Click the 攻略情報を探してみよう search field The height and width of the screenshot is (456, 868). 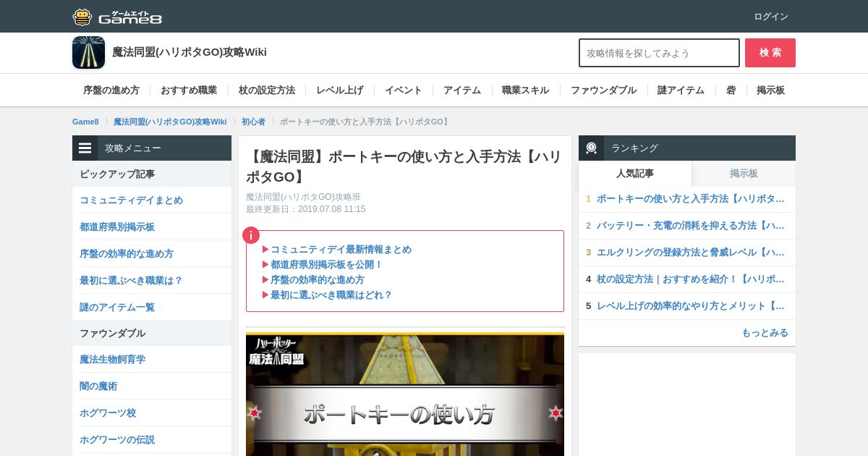click(x=659, y=53)
